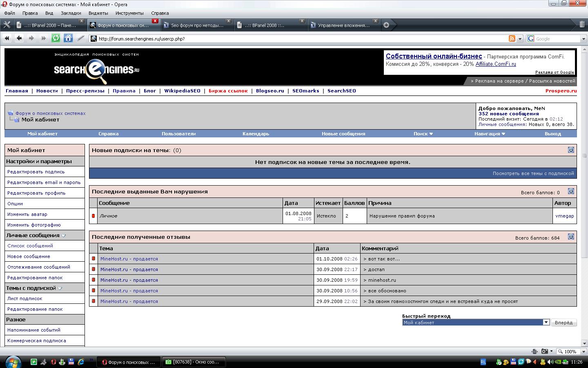Launch uTorrent from quick launch

coord(34,362)
